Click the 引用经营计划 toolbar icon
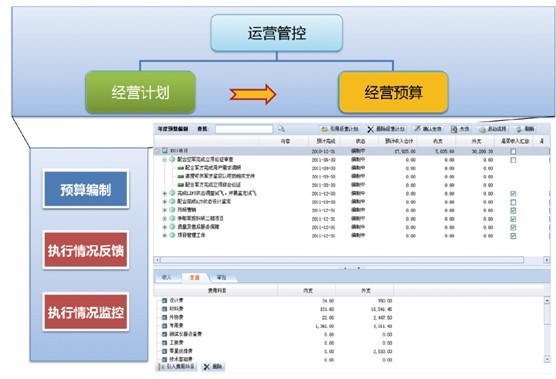Image resolution: width=556 pixels, height=379 pixels. tap(324, 129)
